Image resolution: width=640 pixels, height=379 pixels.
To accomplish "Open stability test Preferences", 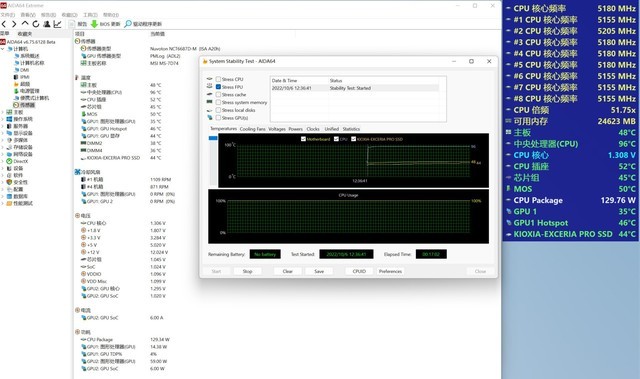I will tap(390, 271).
